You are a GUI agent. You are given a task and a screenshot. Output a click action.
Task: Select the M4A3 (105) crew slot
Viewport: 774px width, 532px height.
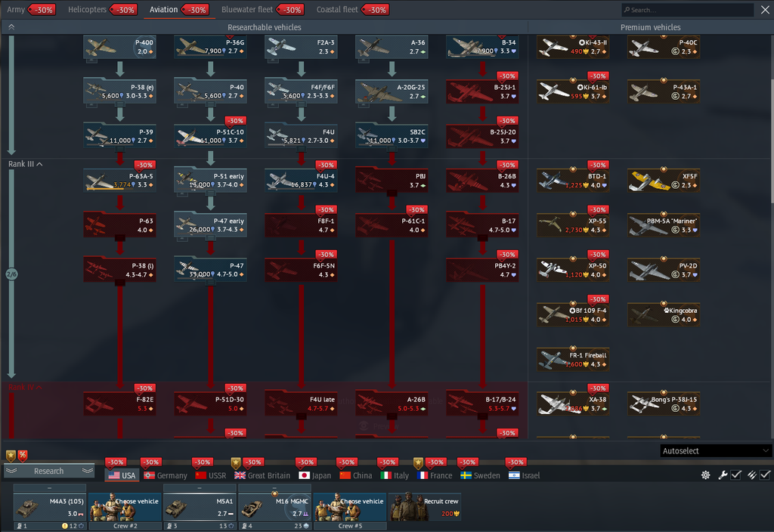click(x=50, y=507)
